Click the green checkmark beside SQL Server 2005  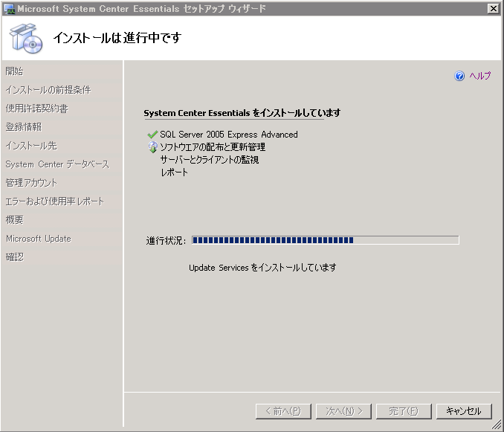[152, 135]
